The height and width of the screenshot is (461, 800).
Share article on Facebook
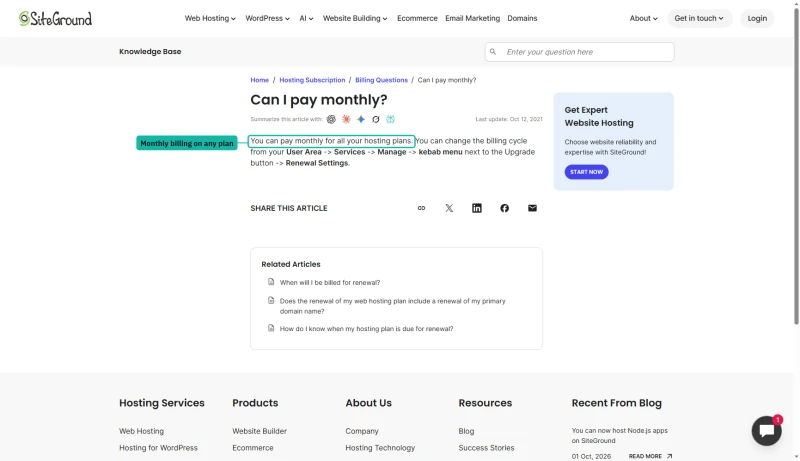click(505, 208)
